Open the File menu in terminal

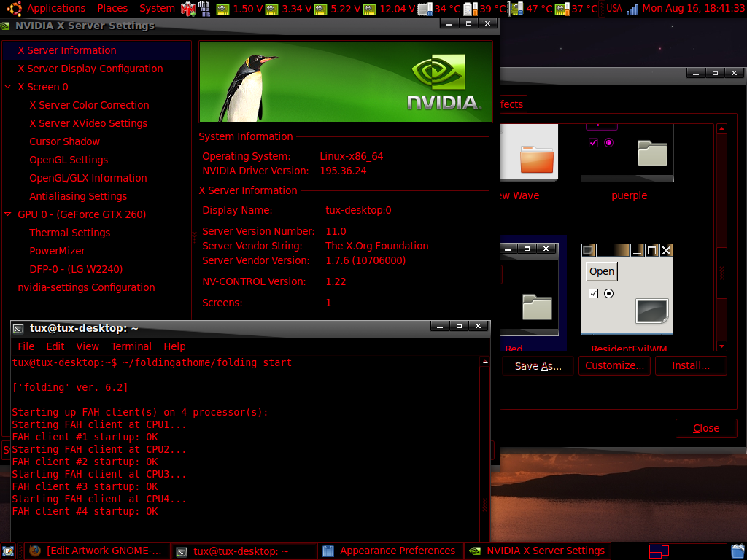point(26,346)
